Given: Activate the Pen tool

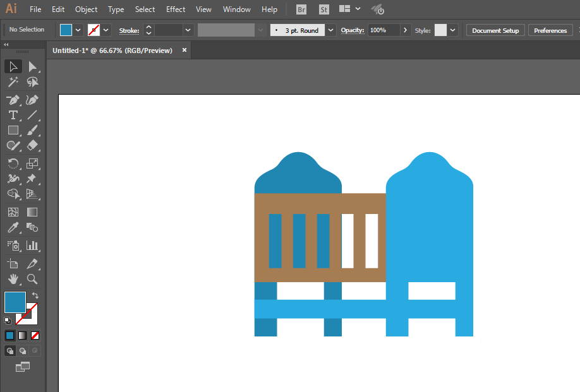Looking at the screenshot, I should point(13,100).
